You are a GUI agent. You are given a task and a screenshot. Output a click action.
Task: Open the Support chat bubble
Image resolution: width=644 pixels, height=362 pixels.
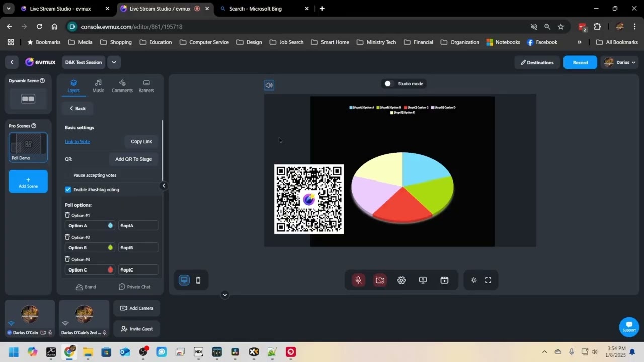click(x=629, y=327)
